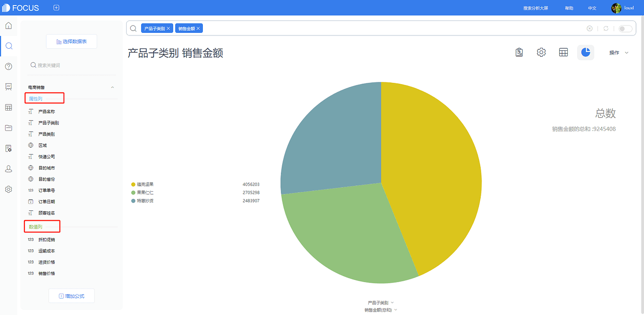Click the 产品子类别 销售金额 chart title

click(175, 53)
